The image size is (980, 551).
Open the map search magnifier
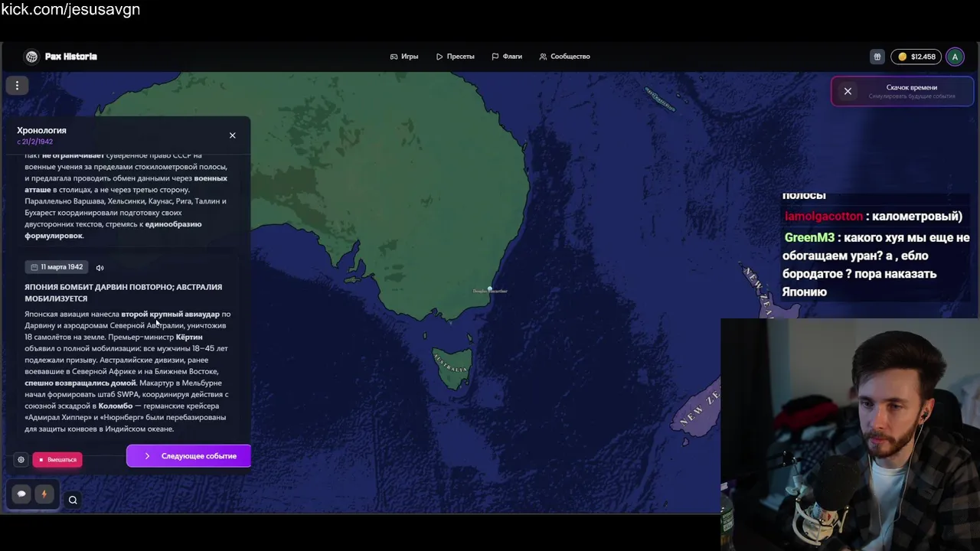click(x=73, y=500)
